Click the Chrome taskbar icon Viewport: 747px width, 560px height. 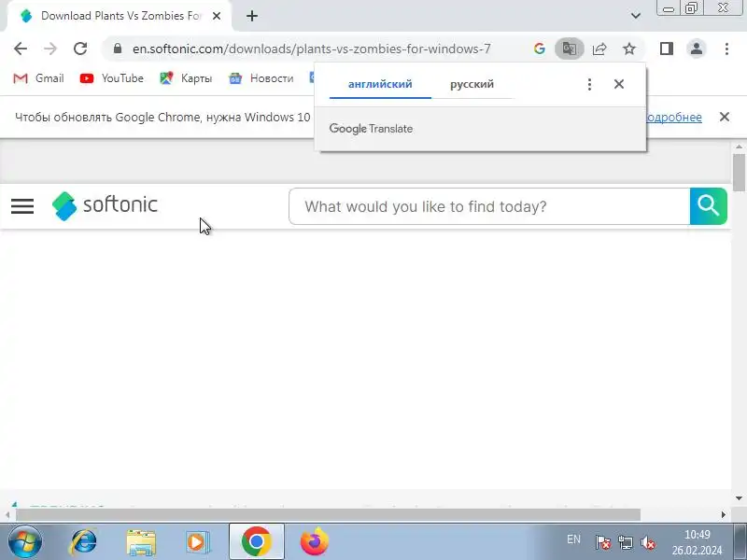click(256, 541)
